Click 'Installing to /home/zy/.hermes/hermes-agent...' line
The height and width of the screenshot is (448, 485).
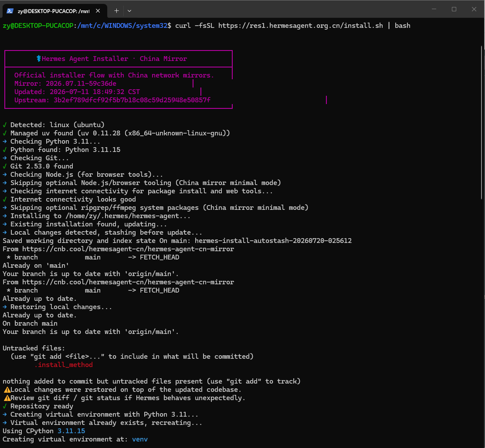[x=96, y=216]
